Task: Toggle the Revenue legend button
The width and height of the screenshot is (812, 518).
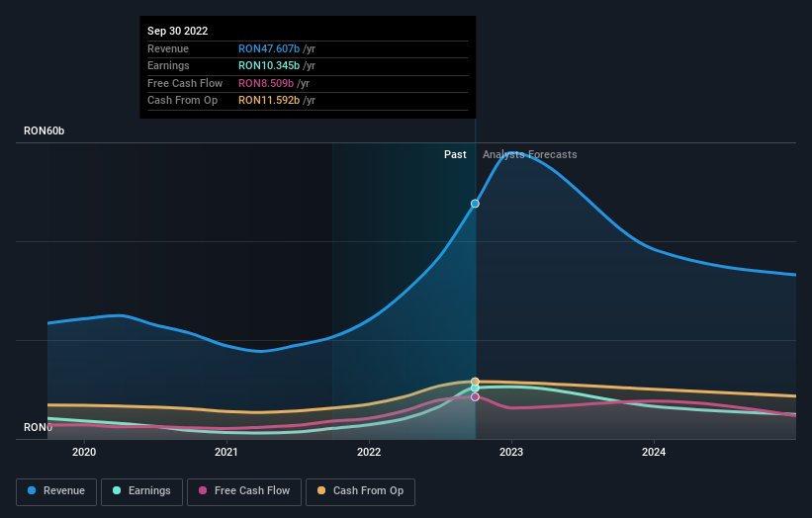Action: [56, 491]
